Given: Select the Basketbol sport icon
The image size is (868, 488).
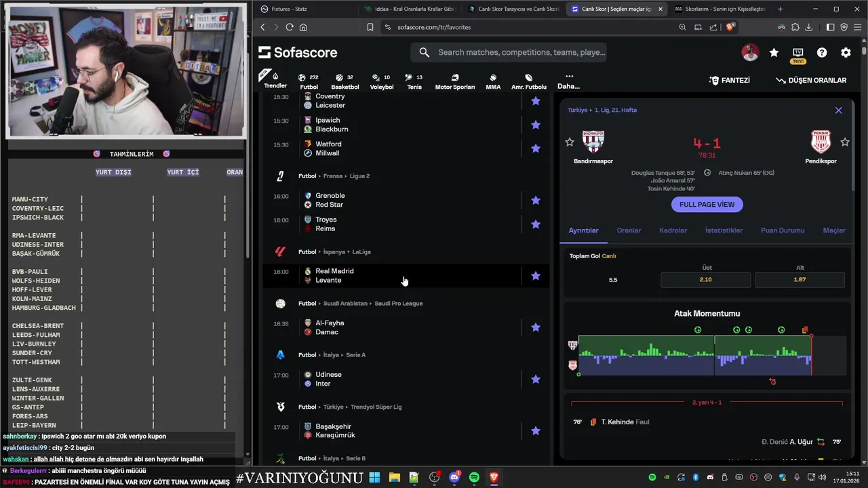Looking at the screenshot, I should tap(344, 81).
